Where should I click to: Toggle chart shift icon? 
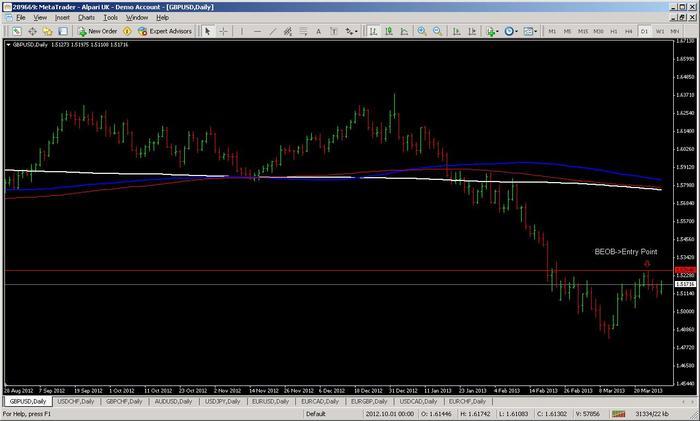472,31
